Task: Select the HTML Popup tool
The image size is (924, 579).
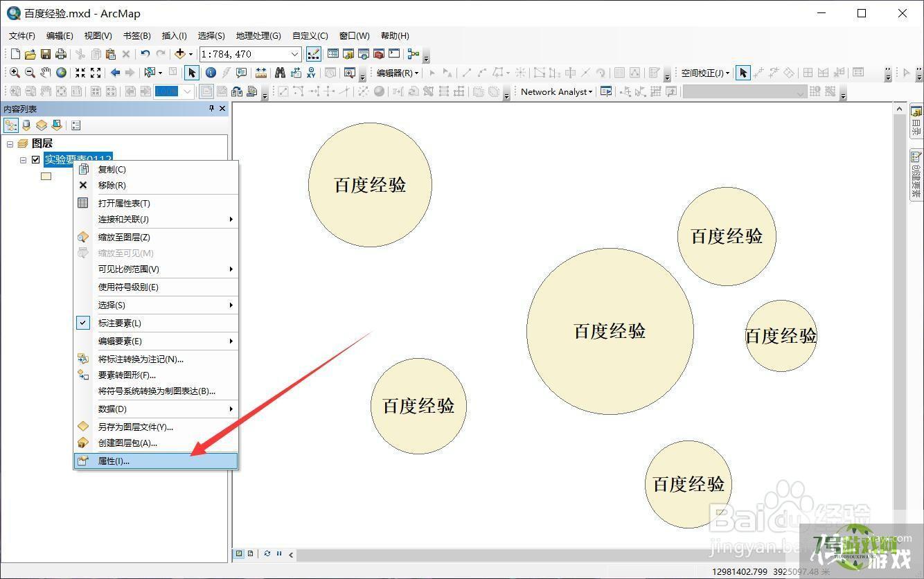Action: tap(241, 73)
